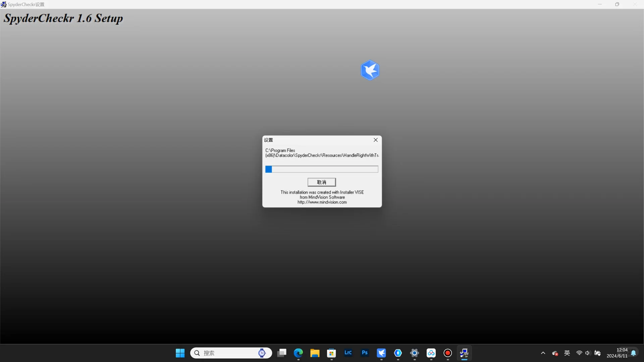Open Microsoft Store from taskbar
Viewport: 644px width, 362px height.
click(x=331, y=353)
